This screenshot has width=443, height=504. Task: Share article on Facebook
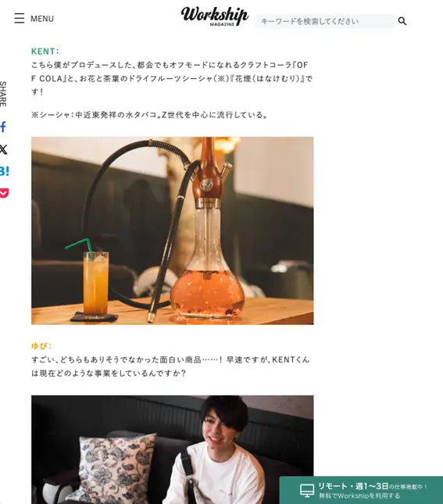point(3,127)
